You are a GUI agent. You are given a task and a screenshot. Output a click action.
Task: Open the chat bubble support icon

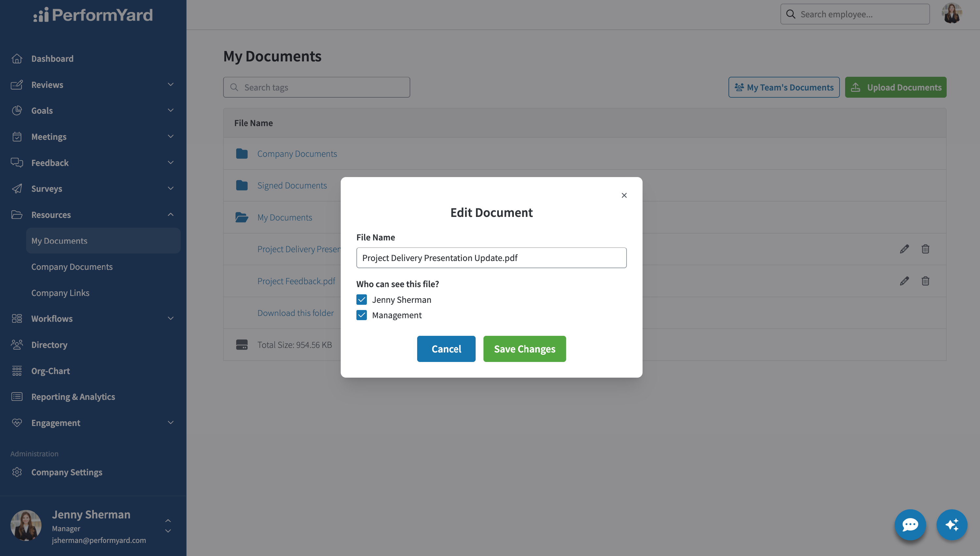910,525
